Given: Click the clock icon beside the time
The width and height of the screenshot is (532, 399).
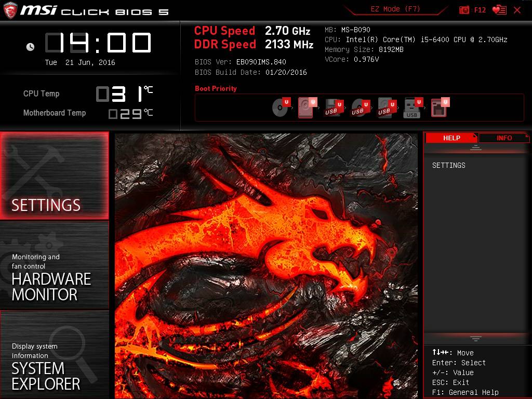Looking at the screenshot, I should coord(30,47).
